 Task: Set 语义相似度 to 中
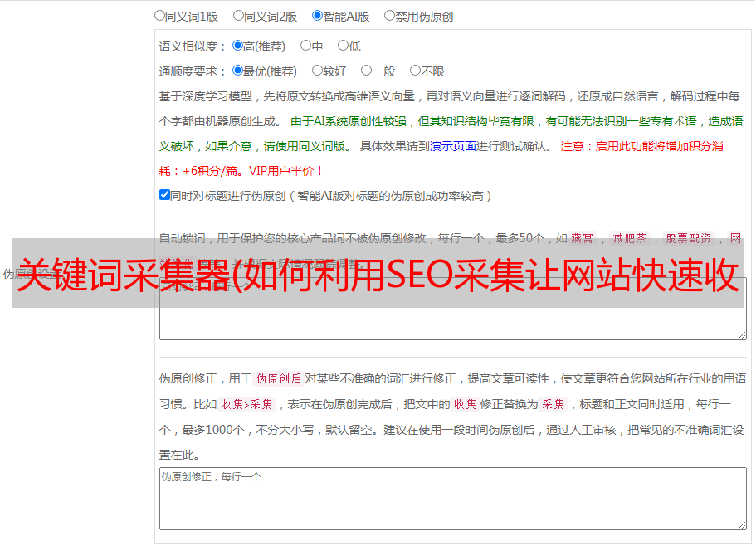(x=305, y=46)
